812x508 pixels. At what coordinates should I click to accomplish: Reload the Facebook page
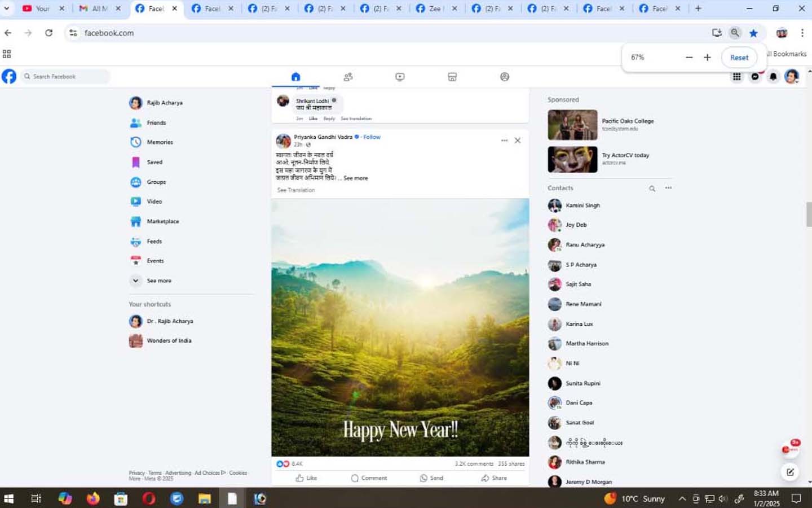click(49, 33)
